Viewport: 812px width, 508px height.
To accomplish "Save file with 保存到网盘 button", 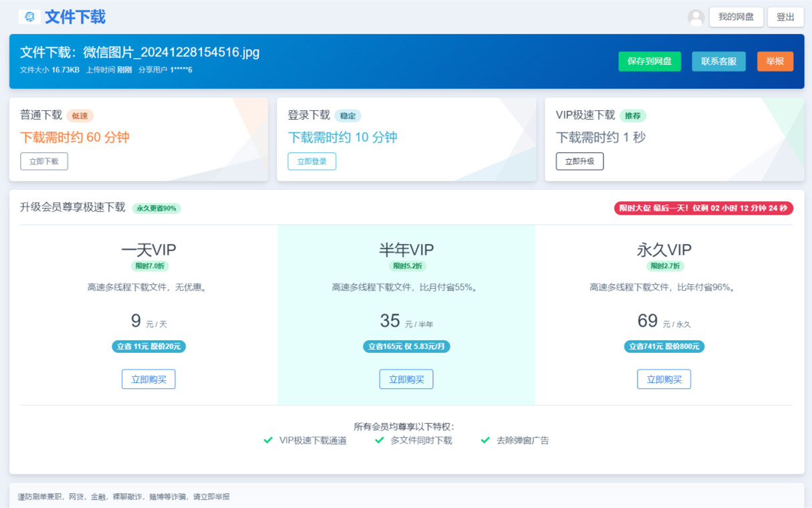I will (x=650, y=61).
